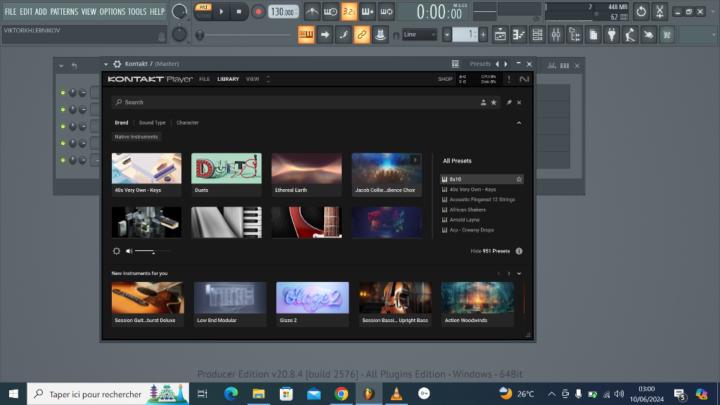The height and width of the screenshot is (405, 720).
Task: Click the record button in FL Studio transport
Action: [258, 12]
